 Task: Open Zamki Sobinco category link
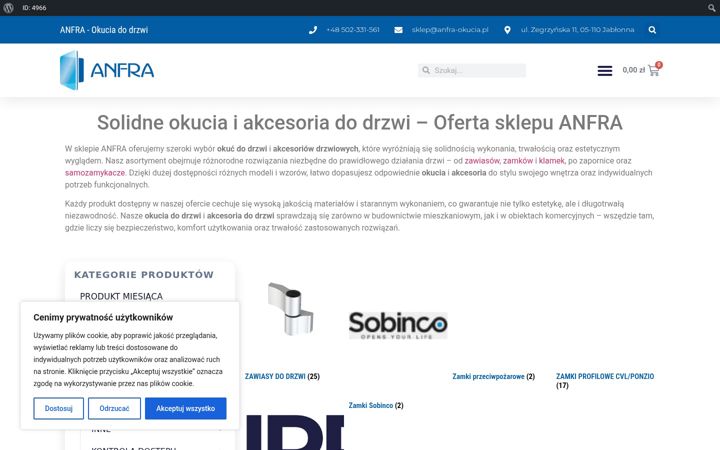pos(371,405)
